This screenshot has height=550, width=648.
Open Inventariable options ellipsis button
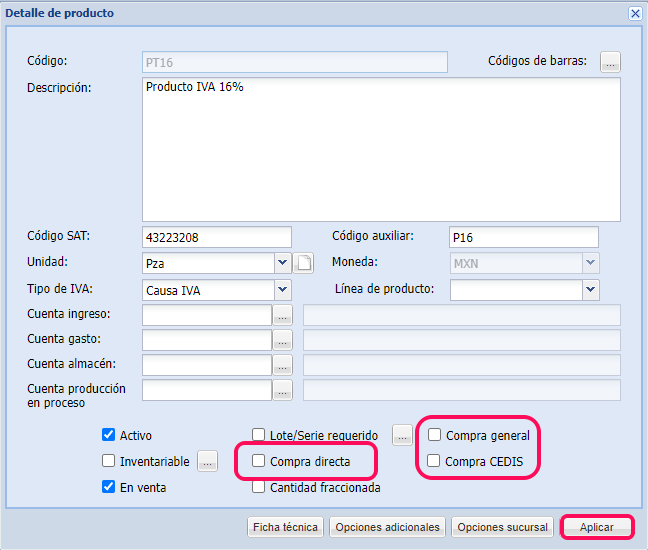coord(207,461)
